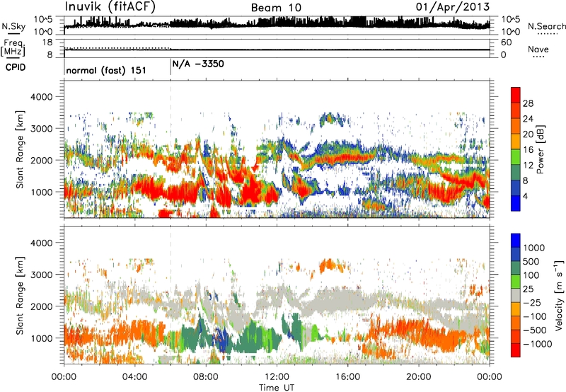
Task: Click the '20:00' time axis label
Action: [x=418, y=377]
